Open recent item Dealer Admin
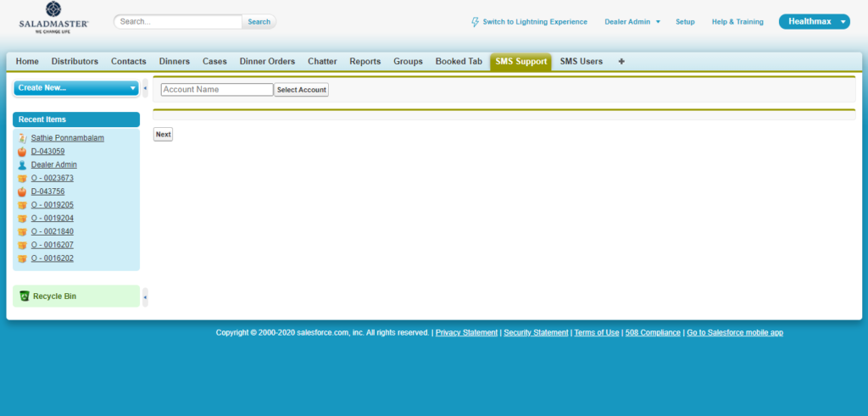Image resolution: width=868 pixels, height=416 pixels. (x=53, y=164)
